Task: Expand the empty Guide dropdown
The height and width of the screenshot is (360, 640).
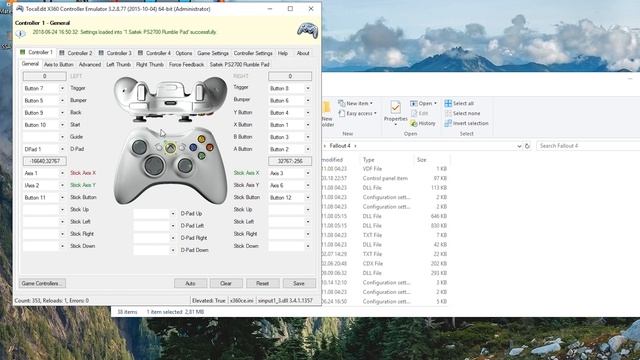Action: [x=62, y=137]
